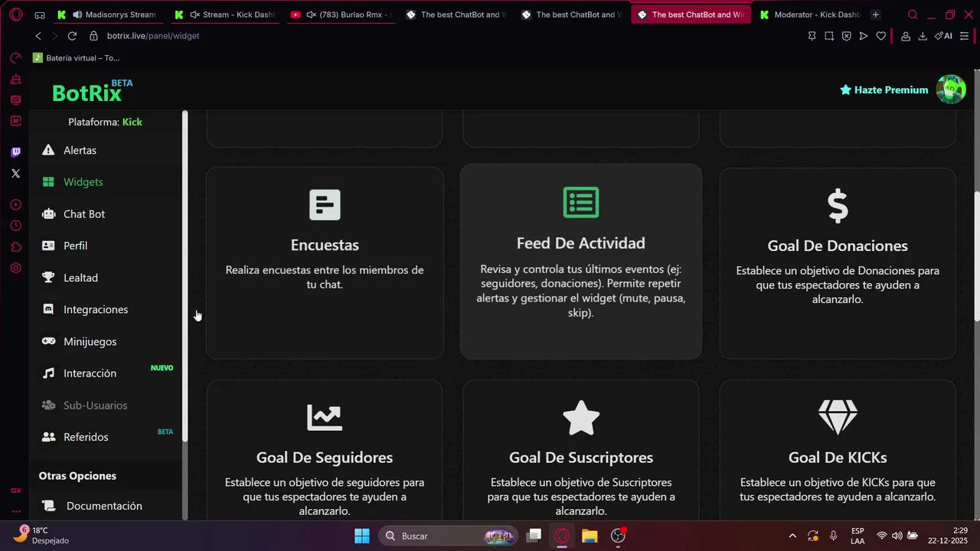980x551 pixels.
Task: Click the address bar URL
Action: [153, 36]
